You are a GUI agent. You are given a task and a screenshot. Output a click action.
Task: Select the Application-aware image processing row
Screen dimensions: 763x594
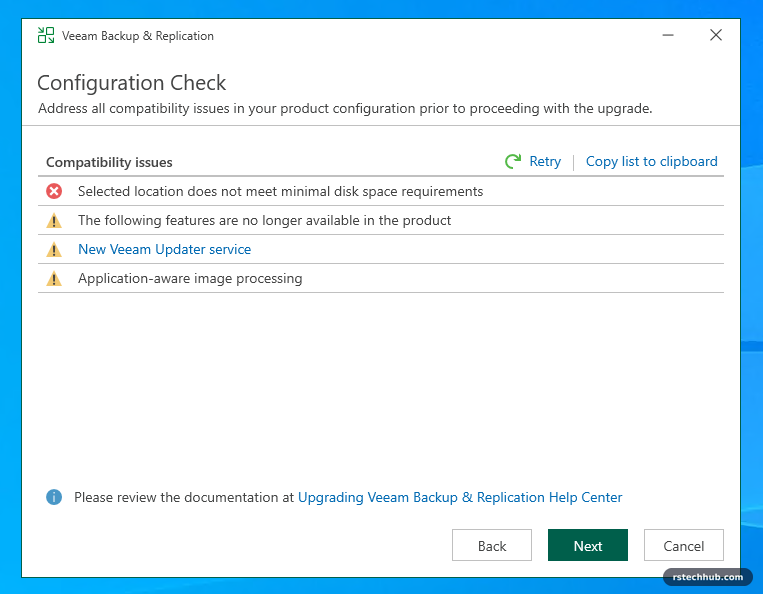(381, 279)
